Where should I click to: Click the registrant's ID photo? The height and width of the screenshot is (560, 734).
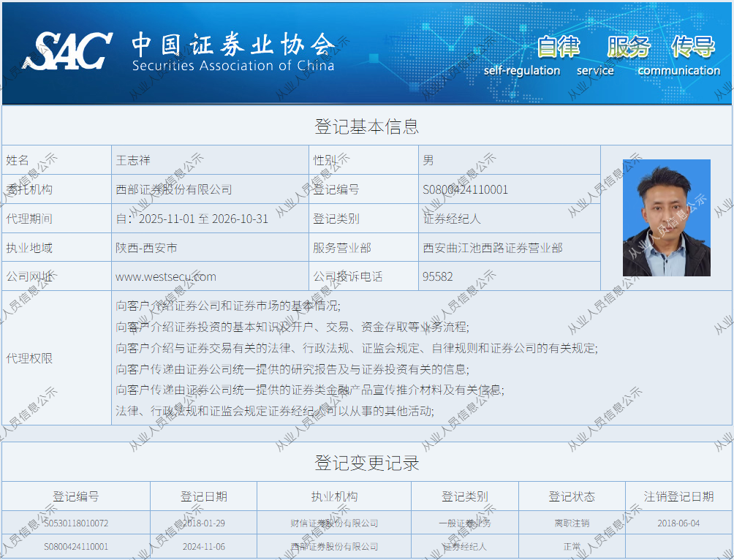666,218
